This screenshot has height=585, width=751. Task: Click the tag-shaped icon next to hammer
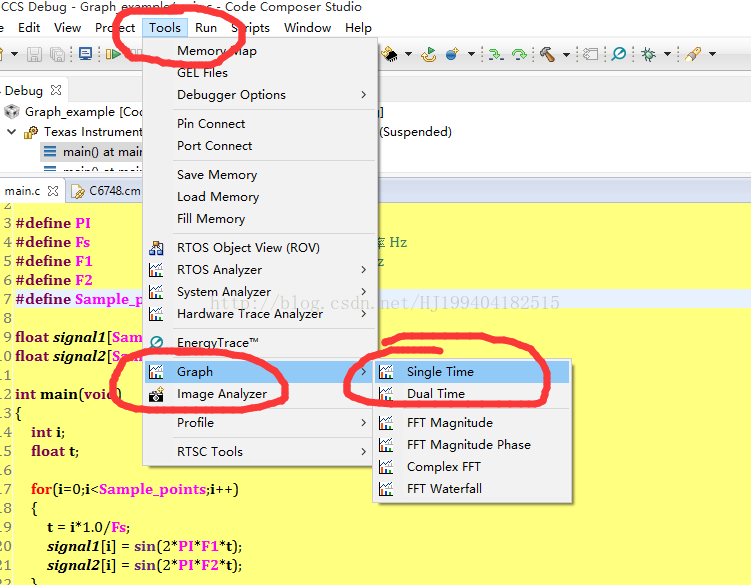[x=591, y=54]
